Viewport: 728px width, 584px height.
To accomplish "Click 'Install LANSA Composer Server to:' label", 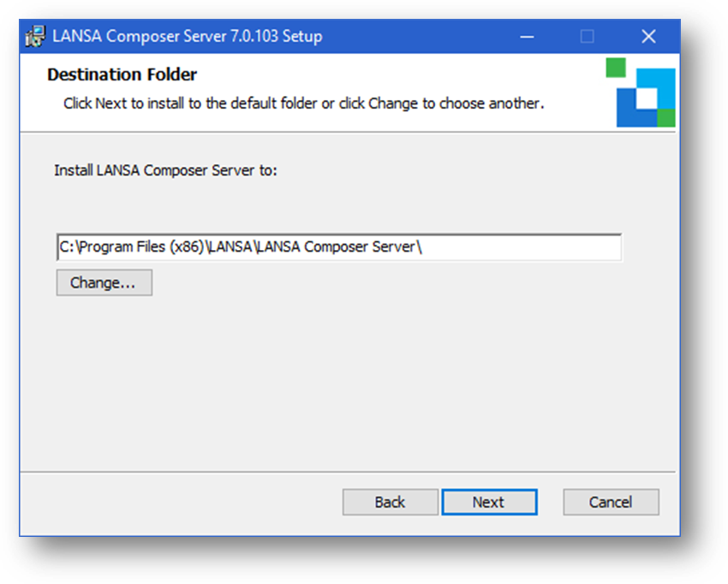I will coord(165,170).
